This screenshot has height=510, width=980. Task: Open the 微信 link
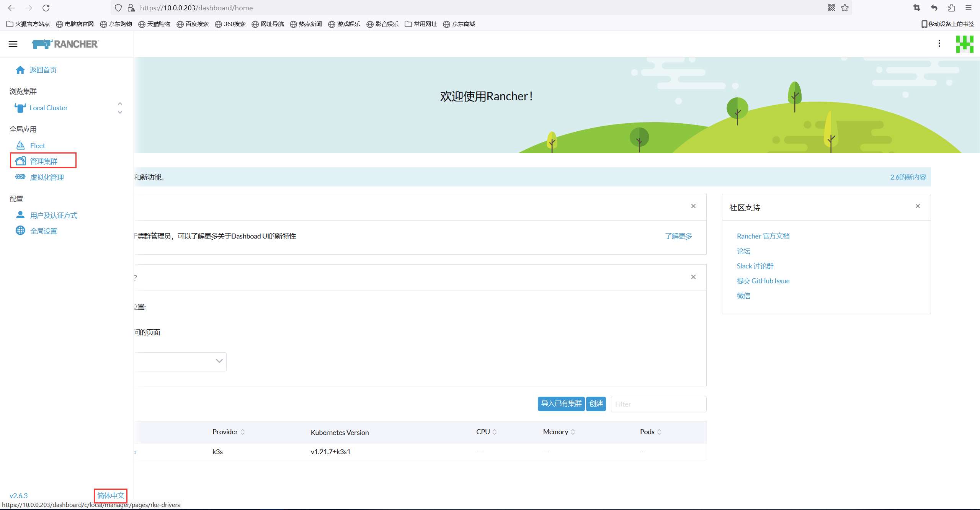[743, 295]
